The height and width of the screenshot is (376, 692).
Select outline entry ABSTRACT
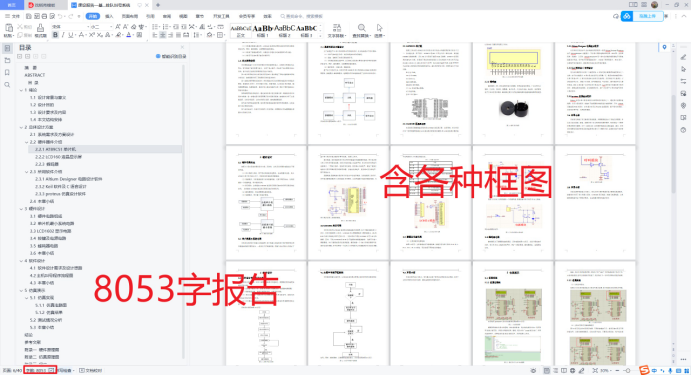point(34,75)
